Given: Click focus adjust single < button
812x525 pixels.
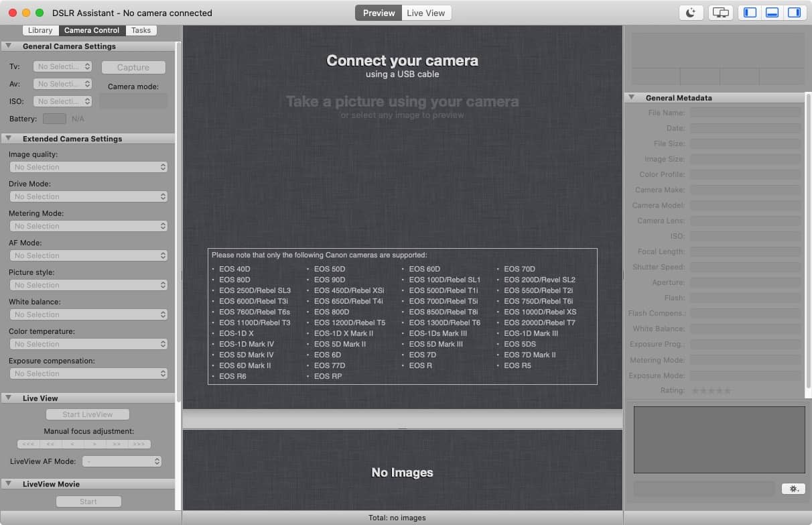Looking at the screenshot, I should point(72,444).
